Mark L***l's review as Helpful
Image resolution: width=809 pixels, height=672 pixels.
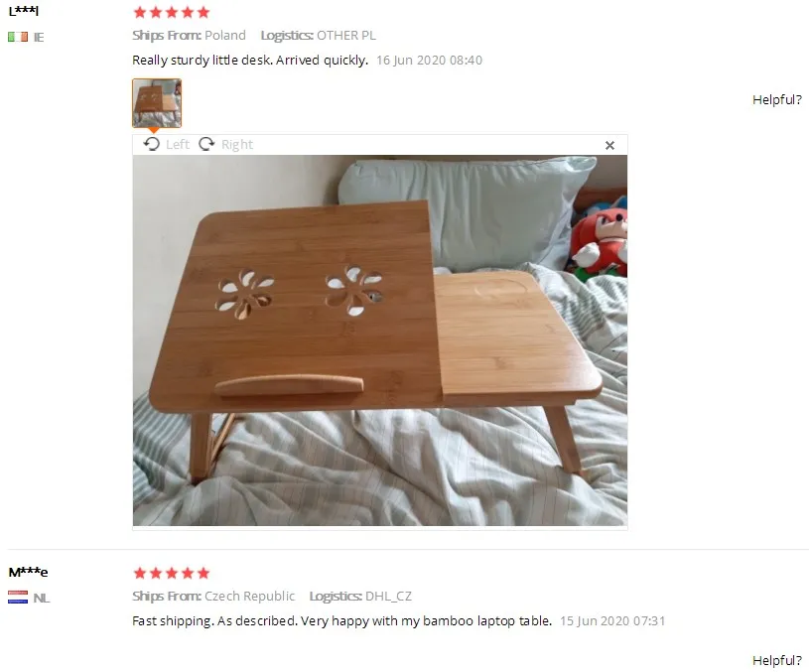click(x=777, y=99)
